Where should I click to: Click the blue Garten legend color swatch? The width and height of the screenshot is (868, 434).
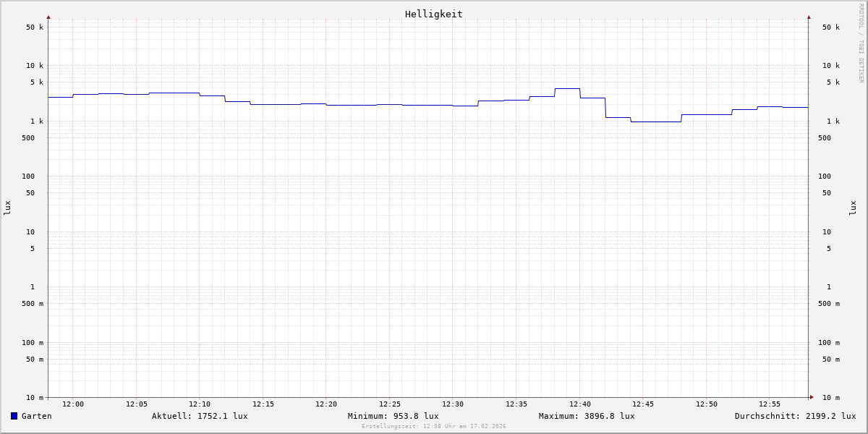pyautogui.click(x=14, y=416)
